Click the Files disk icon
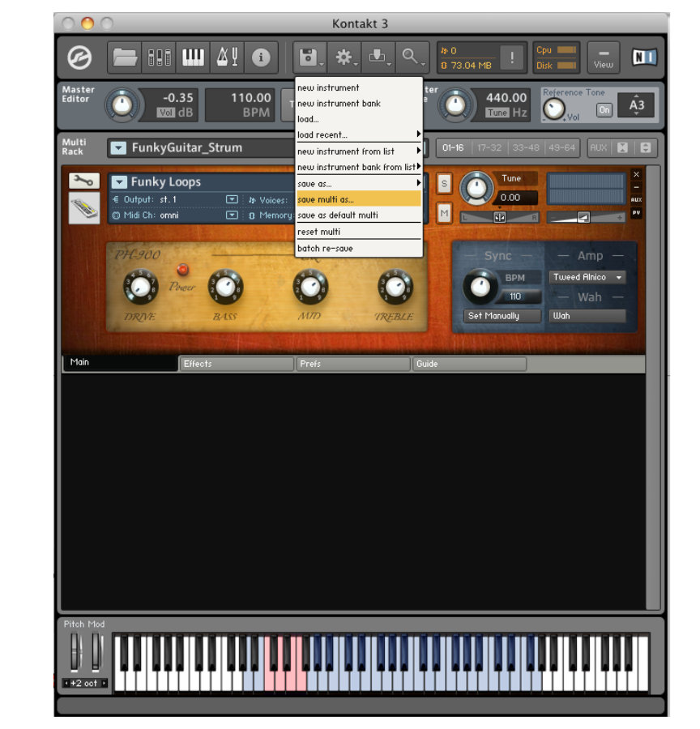The height and width of the screenshot is (729, 700). click(x=309, y=58)
